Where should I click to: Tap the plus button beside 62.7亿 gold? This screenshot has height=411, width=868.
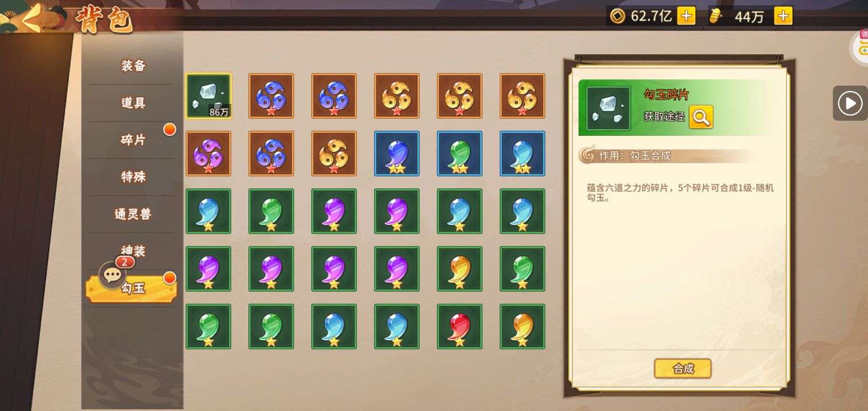(686, 16)
